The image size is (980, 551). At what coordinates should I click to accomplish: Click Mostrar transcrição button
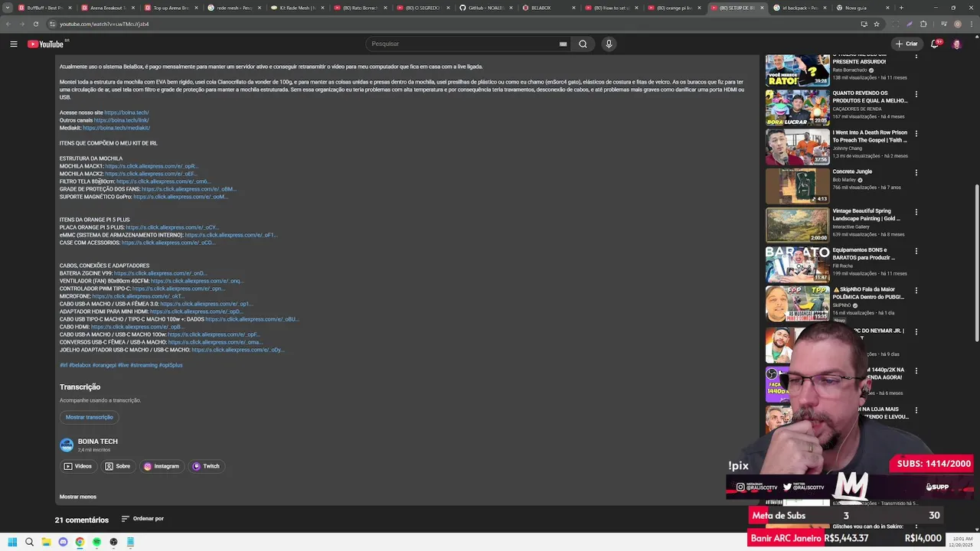pos(89,417)
